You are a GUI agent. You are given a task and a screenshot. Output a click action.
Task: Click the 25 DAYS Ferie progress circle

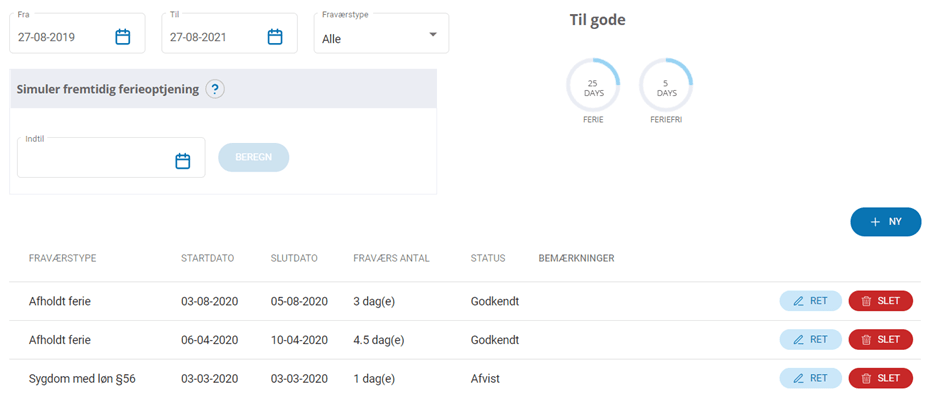(x=593, y=85)
